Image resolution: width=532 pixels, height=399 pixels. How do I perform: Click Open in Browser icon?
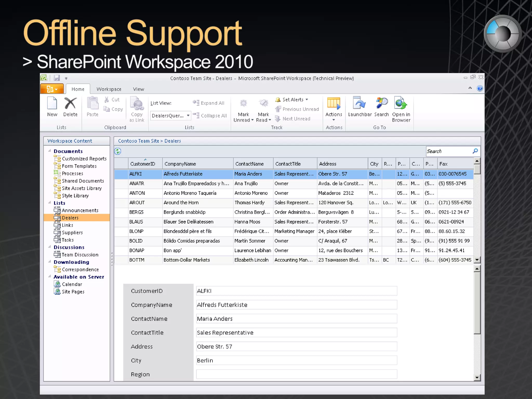[401, 104]
